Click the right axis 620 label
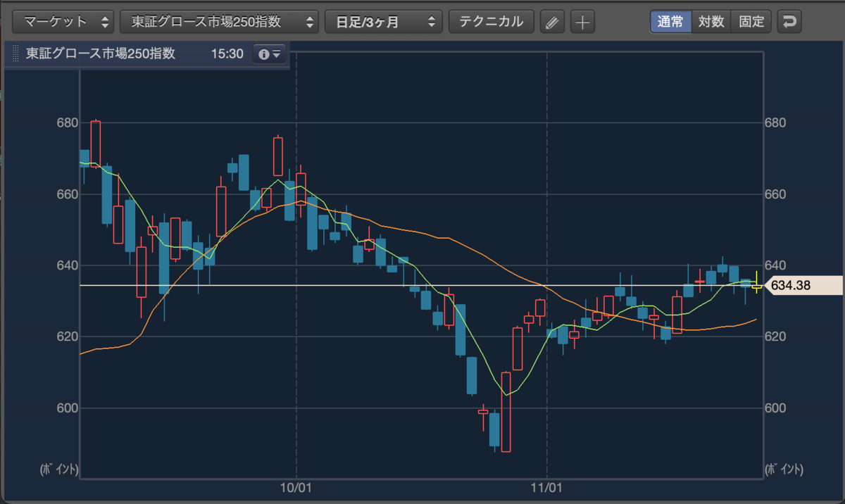The image size is (845, 504). click(x=775, y=336)
